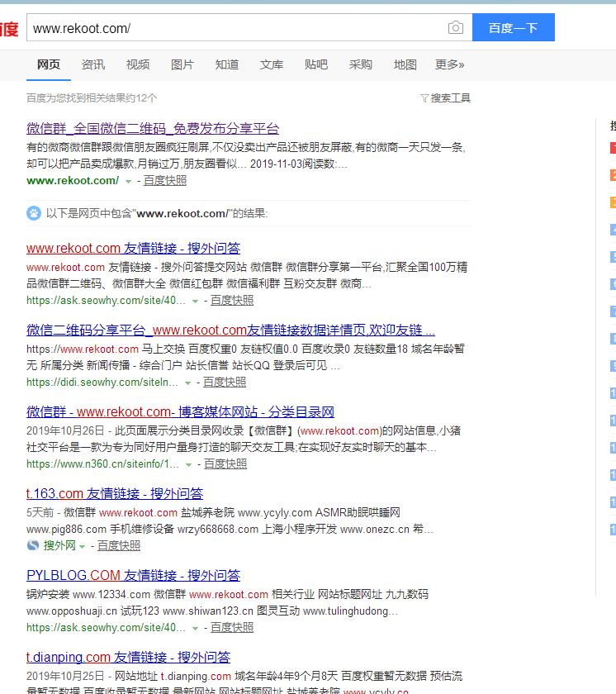Click the 搜索工具 filter icon
Viewport: 616px width, 694px height.
tap(424, 98)
